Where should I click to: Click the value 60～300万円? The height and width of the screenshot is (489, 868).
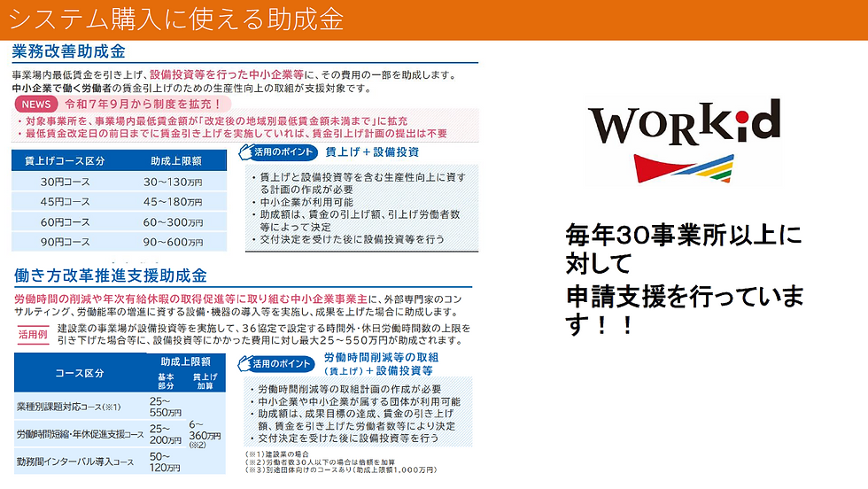(x=174, y=222)
